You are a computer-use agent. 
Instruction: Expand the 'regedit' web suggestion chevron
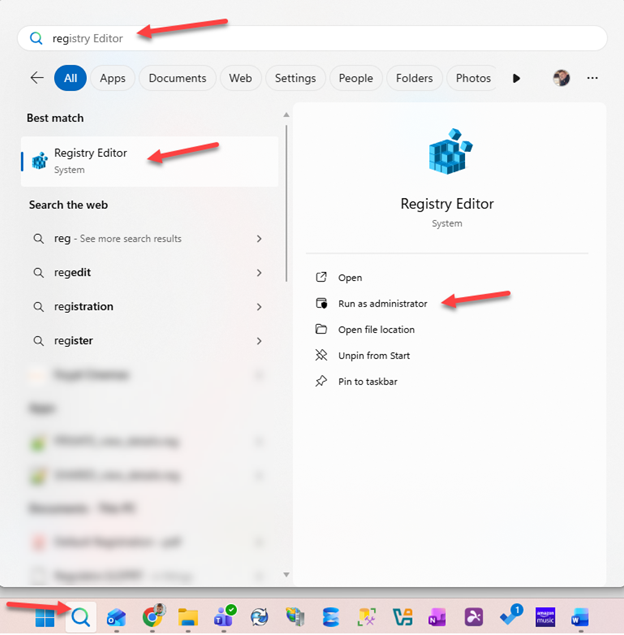(x=259, y=273)
